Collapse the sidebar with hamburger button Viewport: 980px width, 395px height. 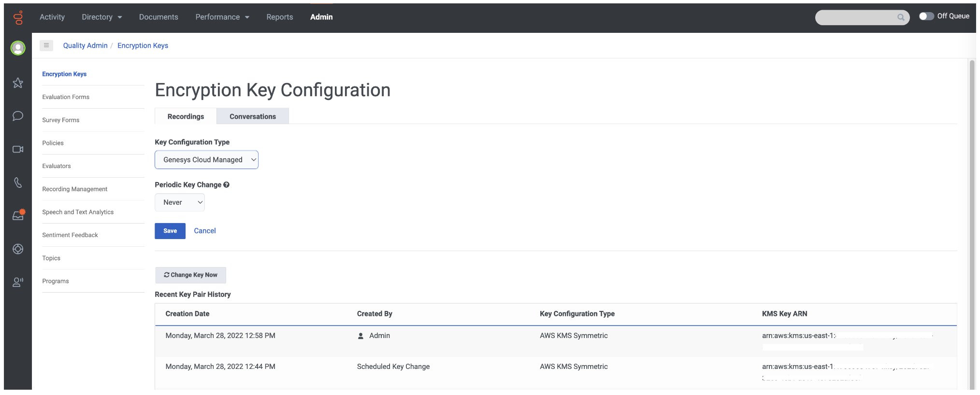click(x=46, y=45)
